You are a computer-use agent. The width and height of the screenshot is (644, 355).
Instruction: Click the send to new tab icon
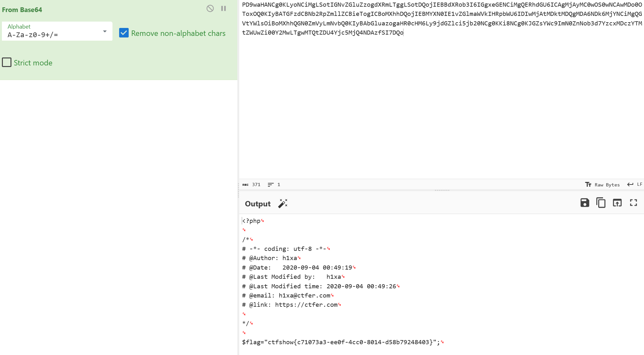[617, 202]
